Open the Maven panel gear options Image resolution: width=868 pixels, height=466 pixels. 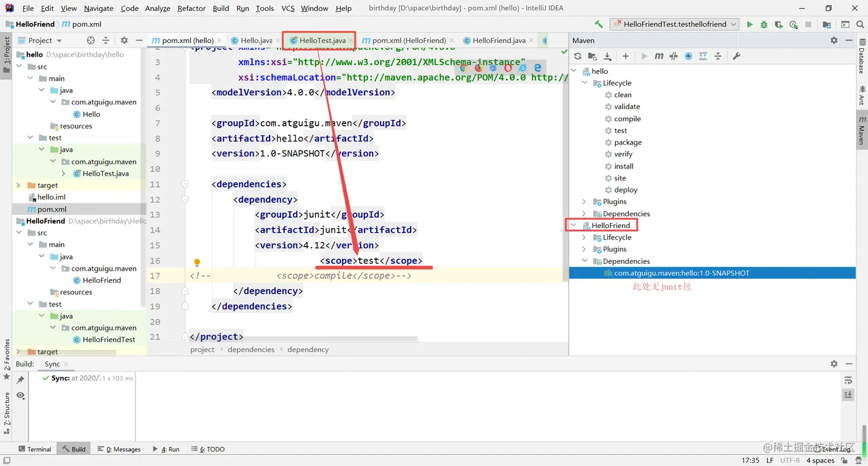[834, 40]
